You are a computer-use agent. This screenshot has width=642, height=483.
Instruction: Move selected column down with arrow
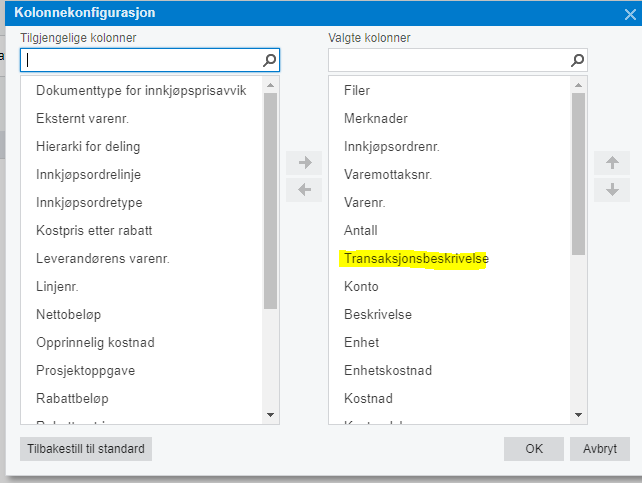[612, 190]
